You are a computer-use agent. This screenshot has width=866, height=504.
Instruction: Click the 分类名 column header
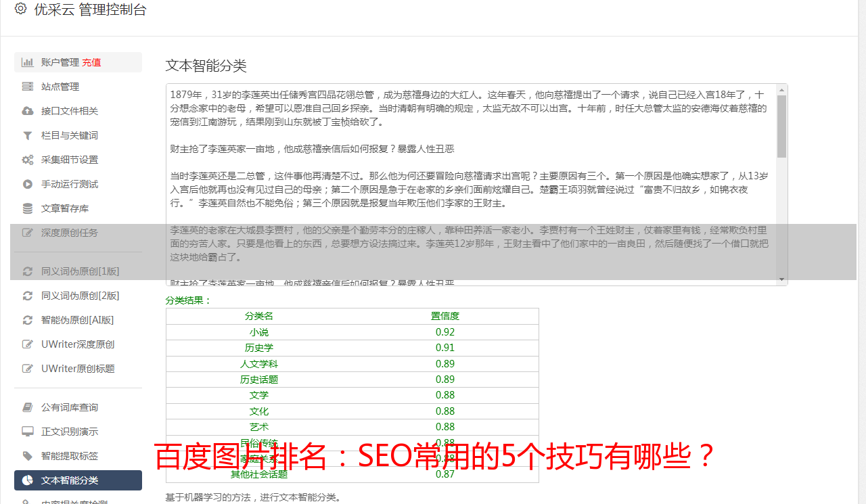[259, 316]
